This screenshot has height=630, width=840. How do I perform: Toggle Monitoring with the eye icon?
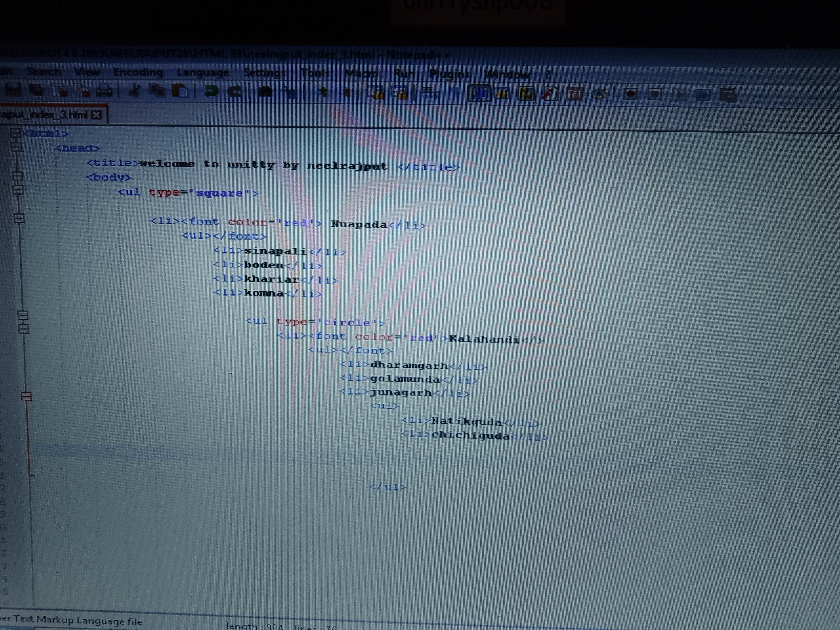(599, 94)
